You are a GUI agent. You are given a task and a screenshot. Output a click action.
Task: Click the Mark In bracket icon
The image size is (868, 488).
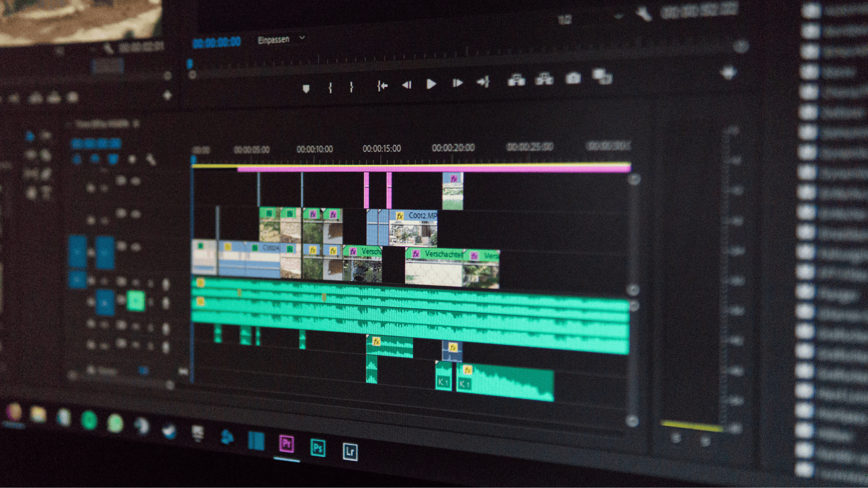(x=330, y=87)
